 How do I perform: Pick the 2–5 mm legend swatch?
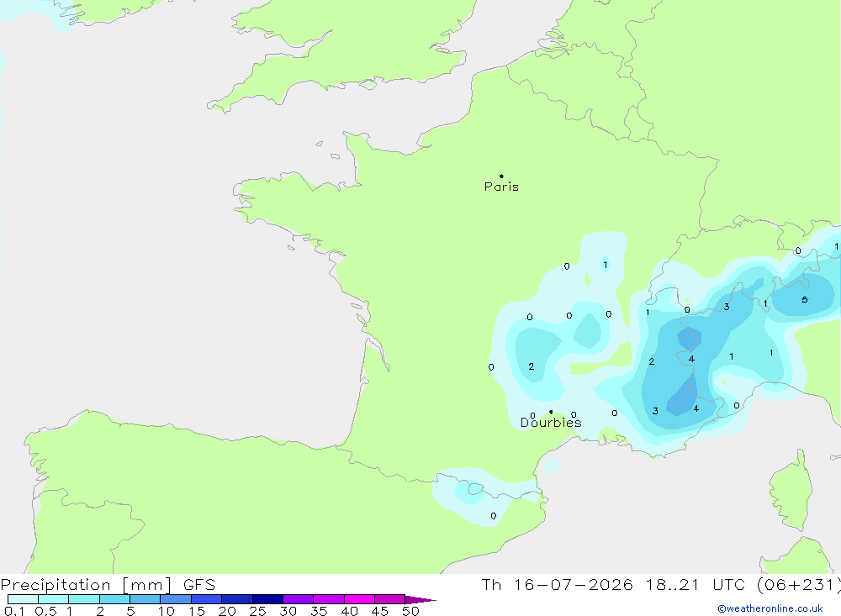coord(114,599)
